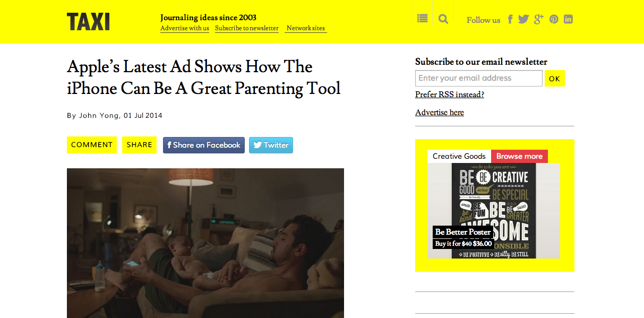Open the Be Better Poster thumbnail
The width and height of the screenshot is (644, 318).
(494, 211)
